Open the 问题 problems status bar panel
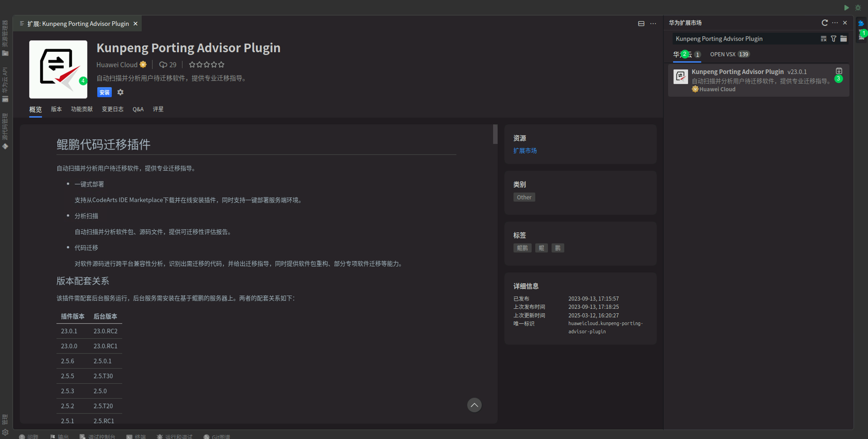This screenshot has height=439, width=868. [x=29, y=436]
